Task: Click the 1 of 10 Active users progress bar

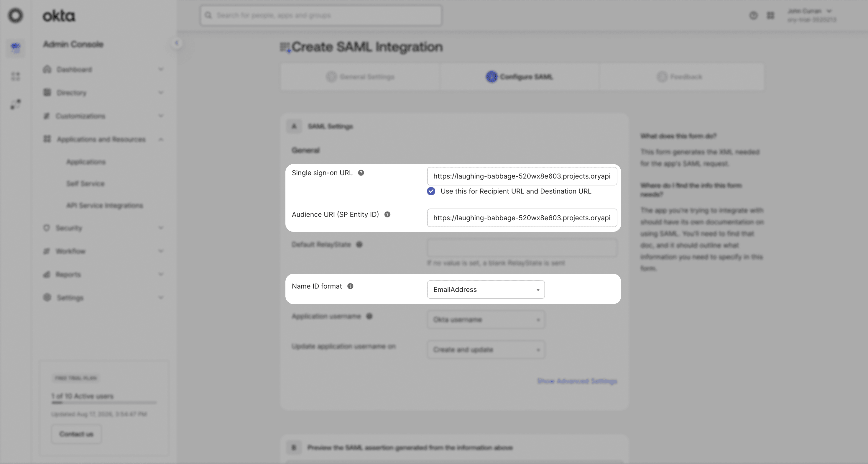Action: tap(104, 403)
